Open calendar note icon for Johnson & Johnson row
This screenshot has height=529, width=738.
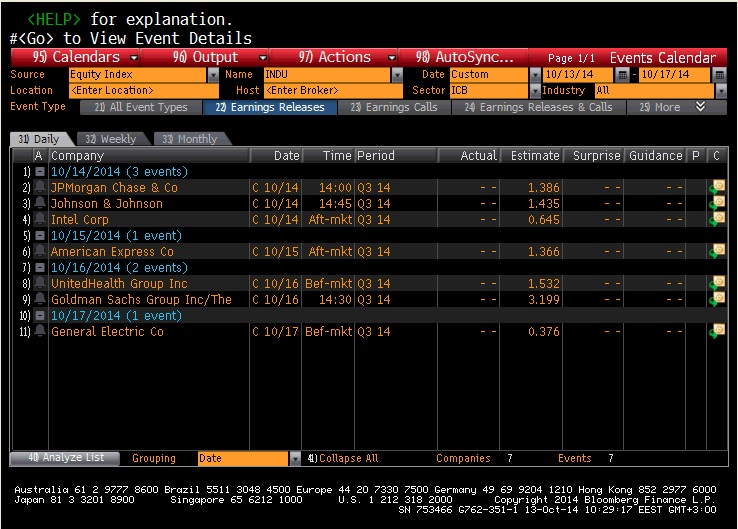click(717, 203)
